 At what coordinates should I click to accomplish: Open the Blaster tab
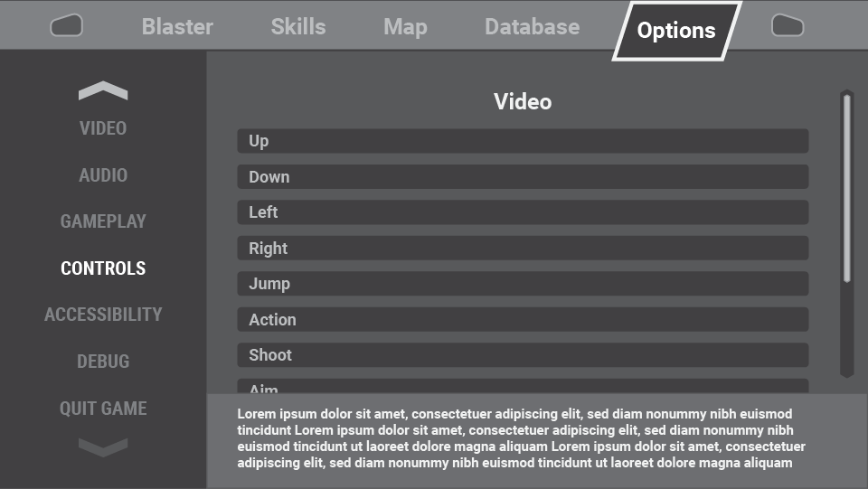coord(177,26)
